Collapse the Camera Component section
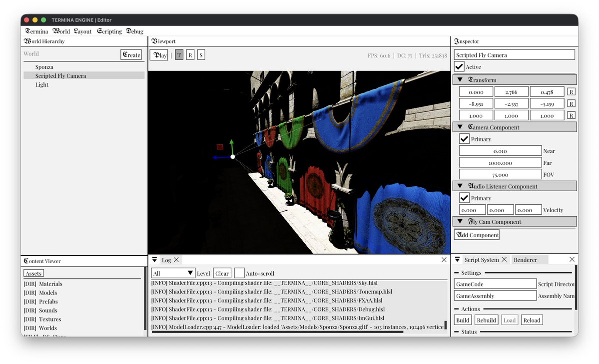This screenshot has height=364, width=599. pyautogui.click(x=460, y=127)
